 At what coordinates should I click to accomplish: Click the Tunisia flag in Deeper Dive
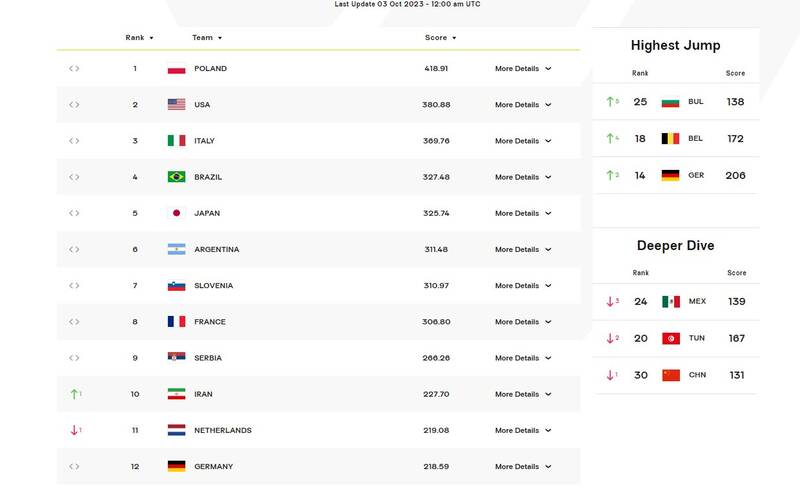pyautogui.click(x=670, y=339)
